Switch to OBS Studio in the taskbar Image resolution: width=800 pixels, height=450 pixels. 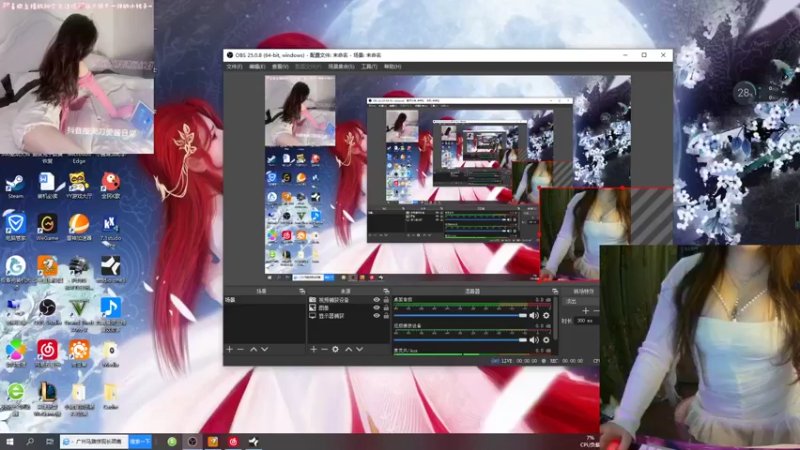192,441
